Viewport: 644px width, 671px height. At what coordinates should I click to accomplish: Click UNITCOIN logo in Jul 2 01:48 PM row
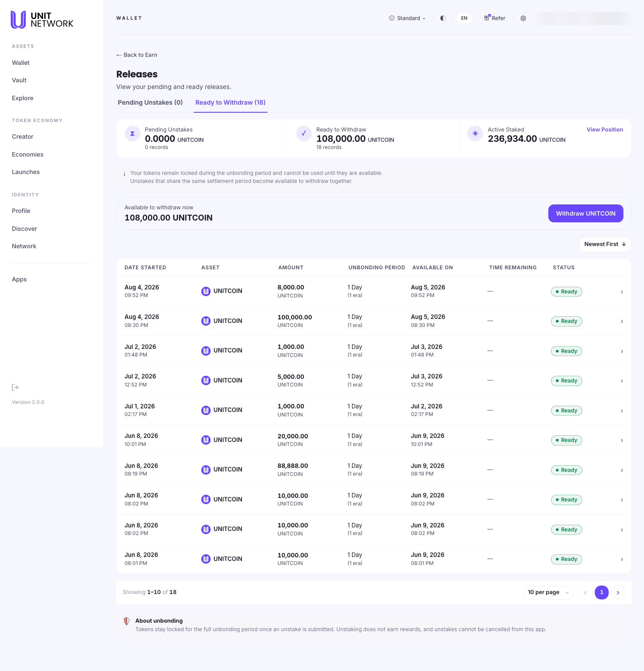click(x=206, y=351)
